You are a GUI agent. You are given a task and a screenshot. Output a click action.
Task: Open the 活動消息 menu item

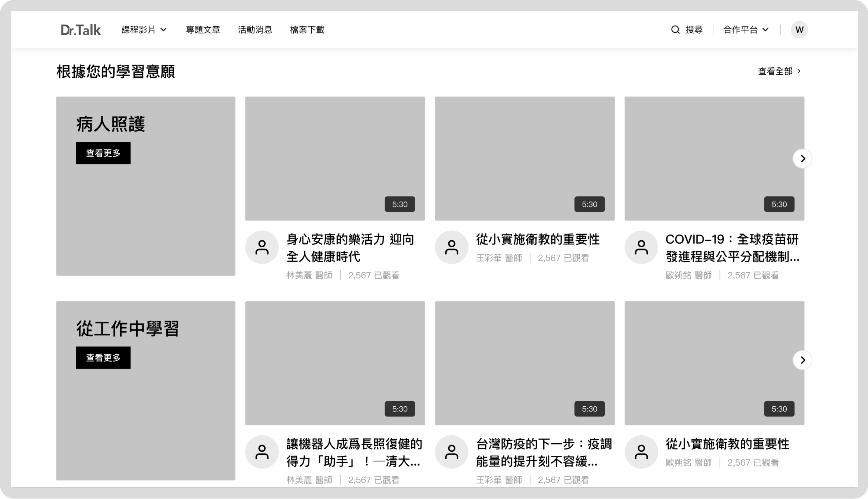pyautogui.click(x=255, y=30)
